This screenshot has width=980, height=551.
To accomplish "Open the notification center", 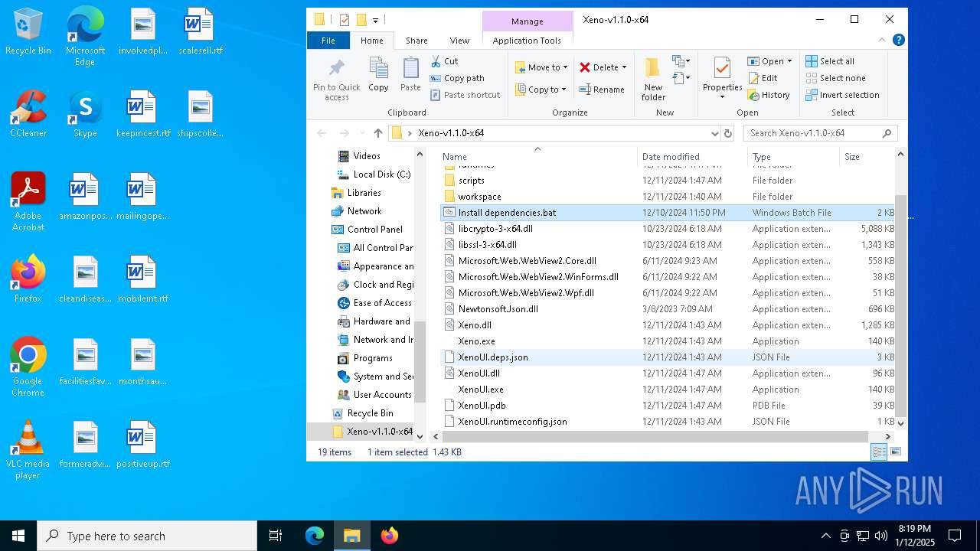I will [x=955, y=536].
